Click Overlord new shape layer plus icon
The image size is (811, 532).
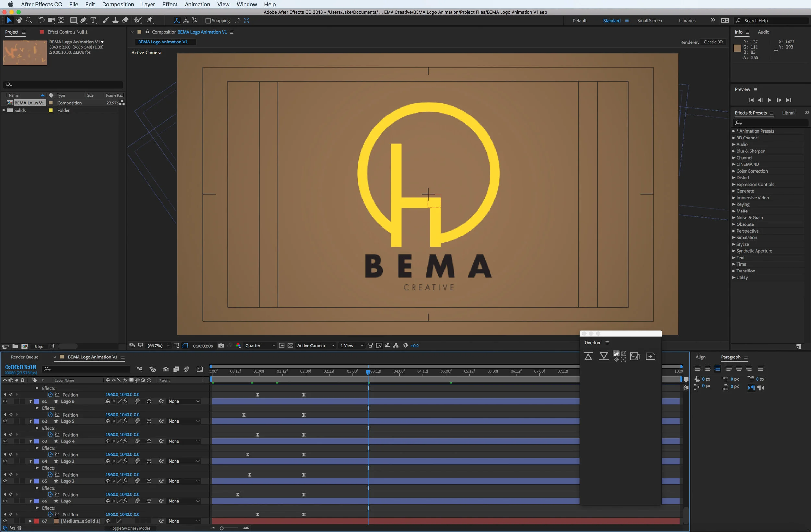click(650, 357)
